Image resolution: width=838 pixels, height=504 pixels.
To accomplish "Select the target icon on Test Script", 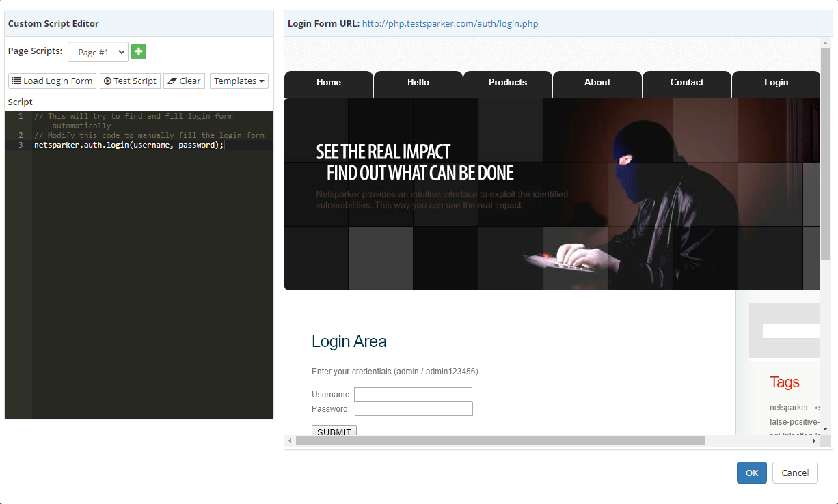I will tap(109, 81).
